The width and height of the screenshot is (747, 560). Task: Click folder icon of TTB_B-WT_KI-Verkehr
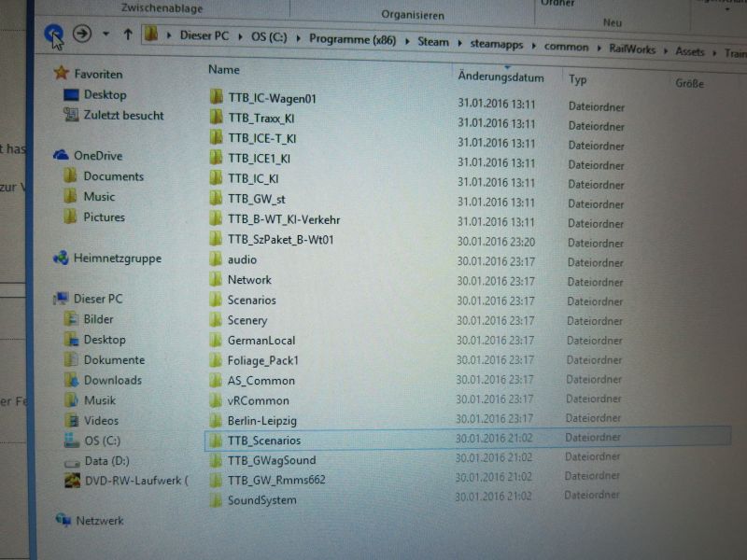tap(216, 218)
